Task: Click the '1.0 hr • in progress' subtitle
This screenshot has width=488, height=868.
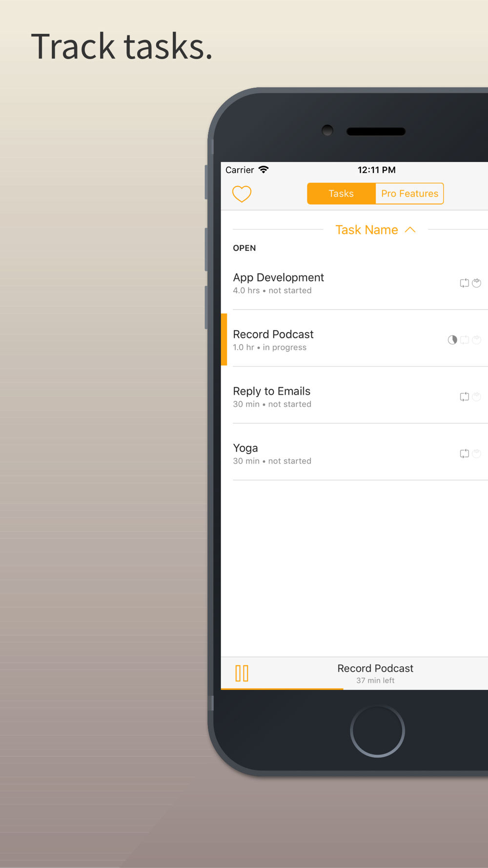Action: (270, 348)
